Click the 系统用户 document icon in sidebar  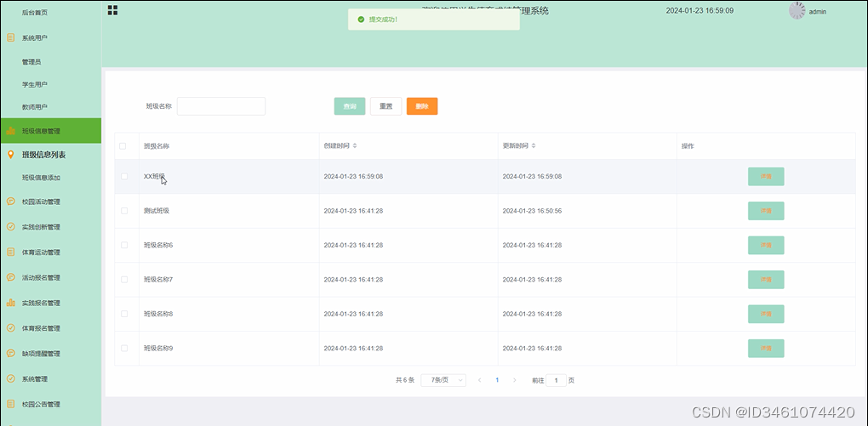[x=10, y=37]
